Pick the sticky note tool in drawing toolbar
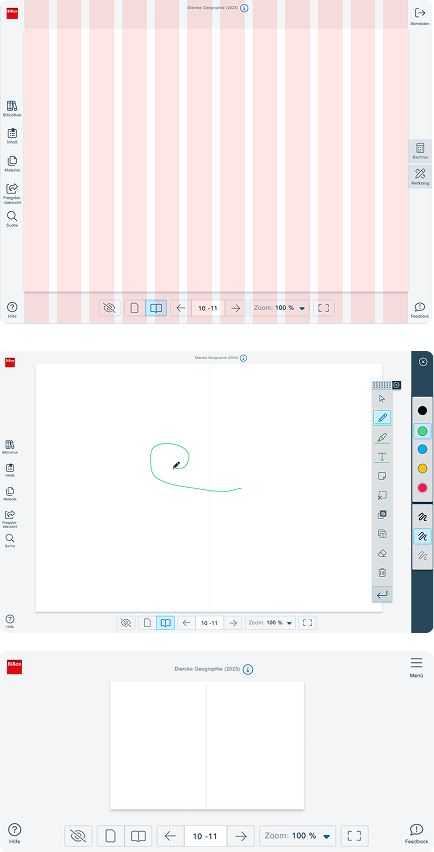This screenshot has height=852, width=434. pyautogui.click(x=382, y=476)
